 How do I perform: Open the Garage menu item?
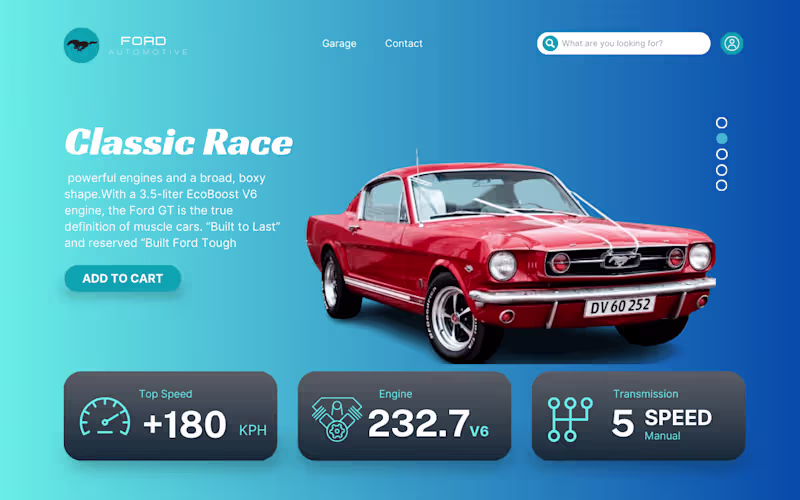point(339,44)
